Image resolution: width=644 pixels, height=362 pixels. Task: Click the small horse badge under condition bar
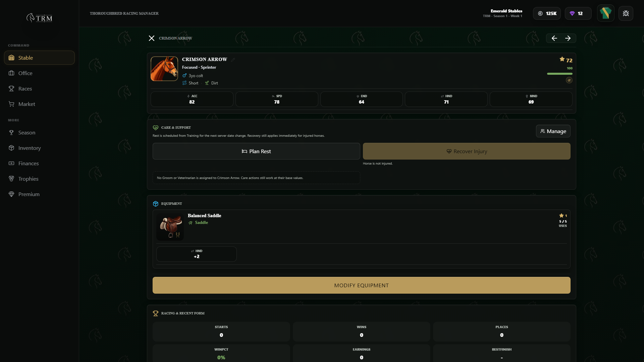click(569, 80)
